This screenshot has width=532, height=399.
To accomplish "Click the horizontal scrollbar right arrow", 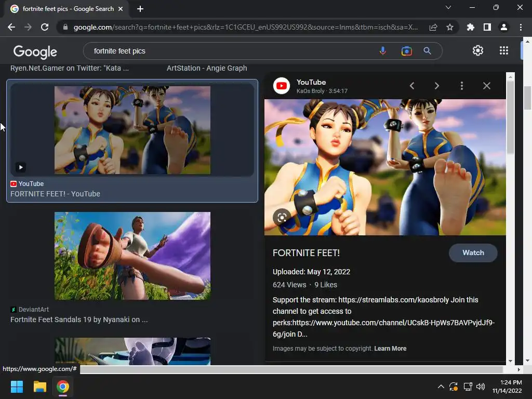I will pyautogui.click(x=519, y=369).
